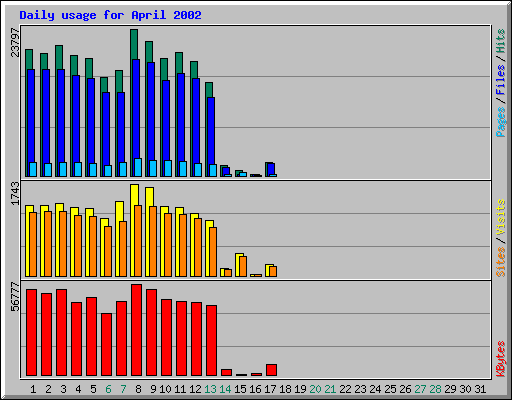Click day 19 on the x-axis

coord(300,389)
